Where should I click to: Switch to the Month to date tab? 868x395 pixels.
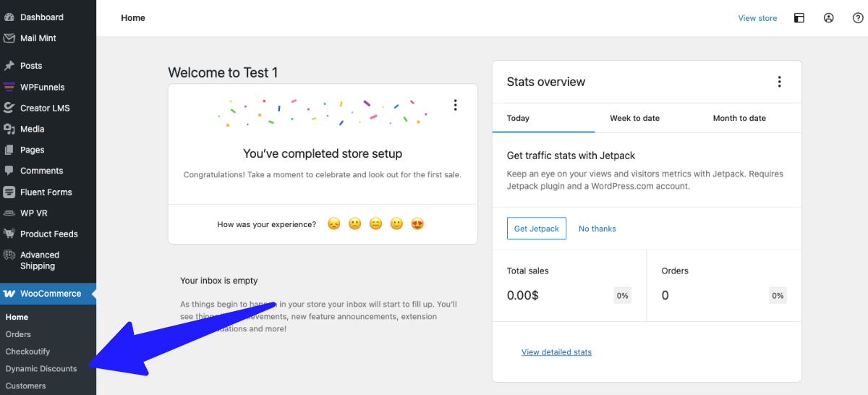pos(739,118)
